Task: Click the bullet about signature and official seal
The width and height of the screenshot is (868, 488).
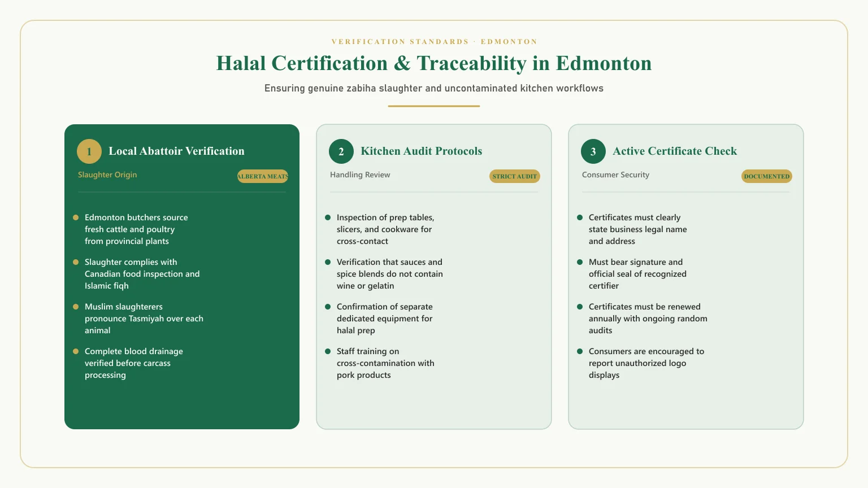Action: click(637, 274)
